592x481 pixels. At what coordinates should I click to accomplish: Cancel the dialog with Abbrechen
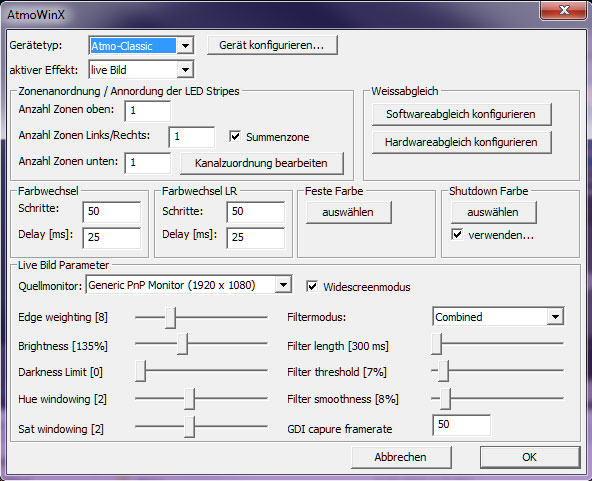click(401, 457)
